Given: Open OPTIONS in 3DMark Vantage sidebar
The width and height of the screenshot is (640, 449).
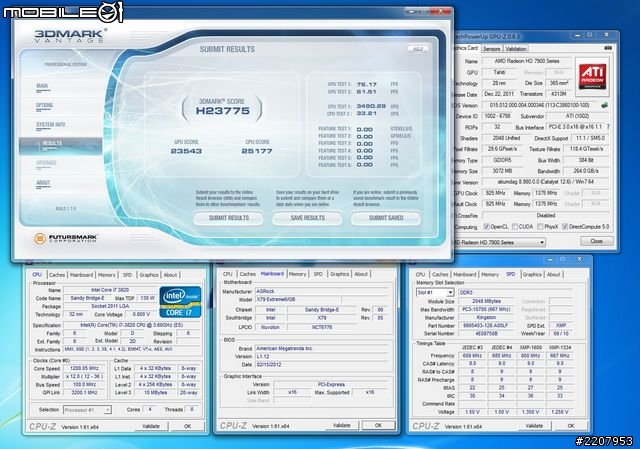Looking at the screenshot, I should pos(44,105).
